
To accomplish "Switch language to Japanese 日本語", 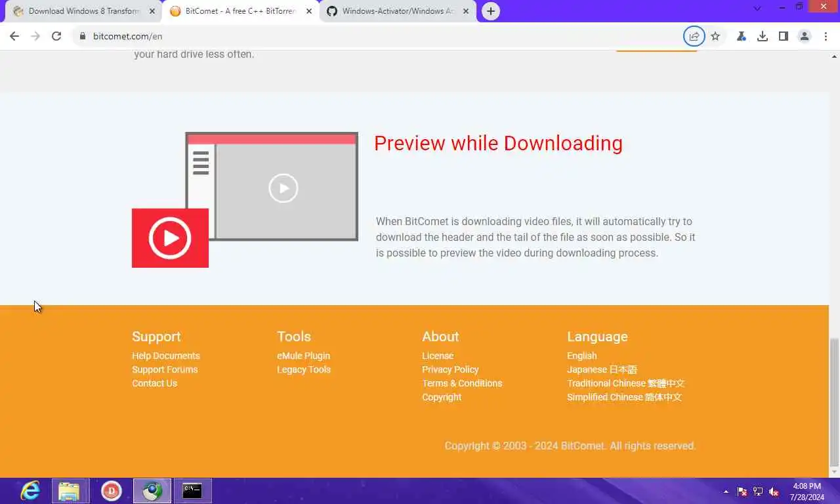I will 602,369.
